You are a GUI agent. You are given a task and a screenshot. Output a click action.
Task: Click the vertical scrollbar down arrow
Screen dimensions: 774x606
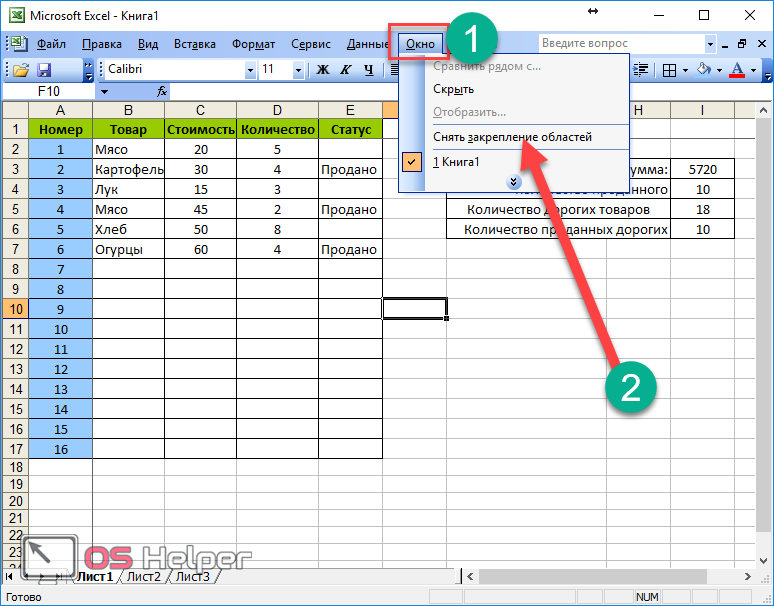[763, 560]
